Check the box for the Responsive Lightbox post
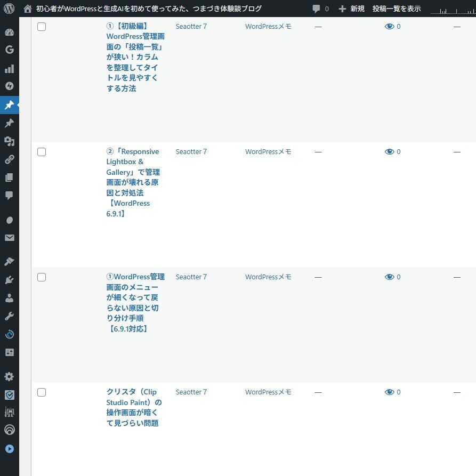 pyautogui.click(x=42, y=152)
